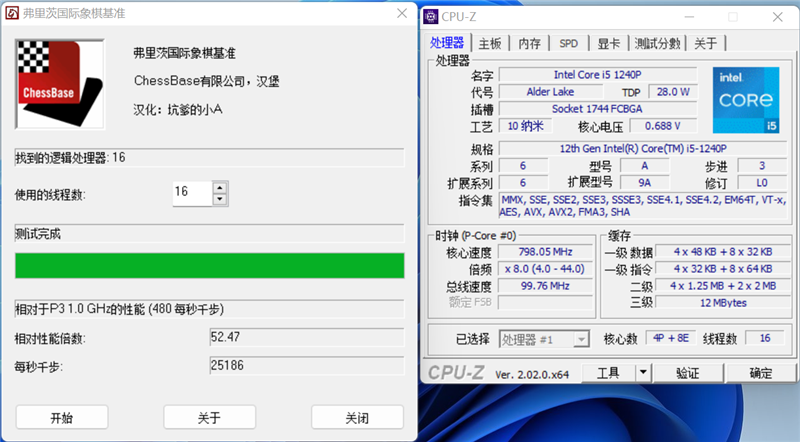Click the stepping value 3

762,166
